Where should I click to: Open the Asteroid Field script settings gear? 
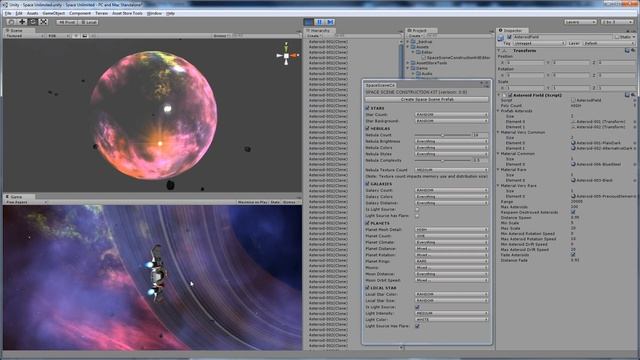click(x=633, y=95)
